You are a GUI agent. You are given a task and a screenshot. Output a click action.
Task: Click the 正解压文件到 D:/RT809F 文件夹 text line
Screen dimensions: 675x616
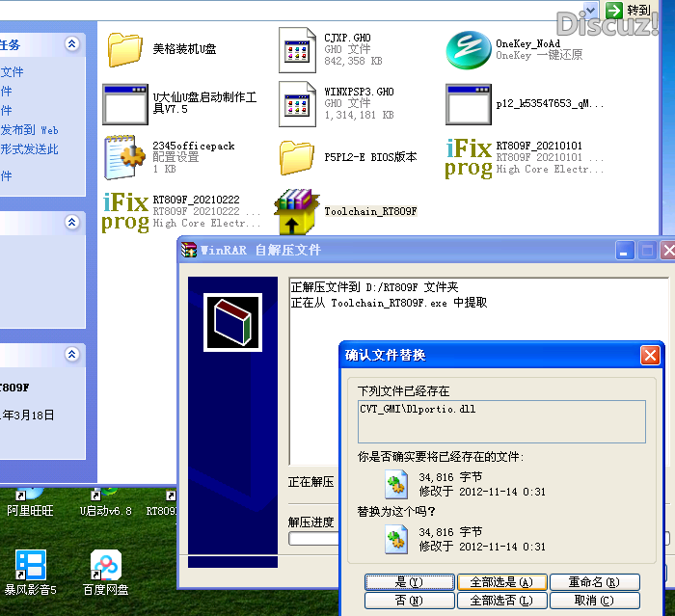(374, 287)
